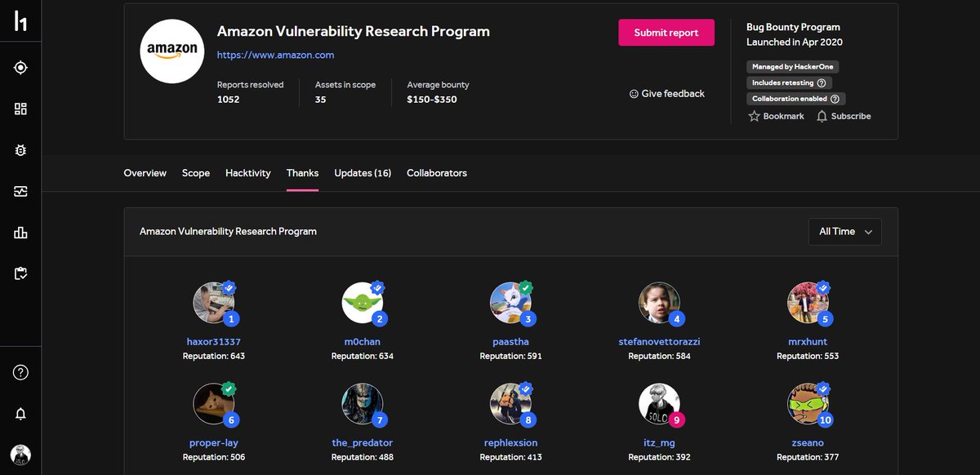The width and height of the screenshot is (980, 475).
Task: Click the proper-lay username link
Action: [x=214, y=442]
